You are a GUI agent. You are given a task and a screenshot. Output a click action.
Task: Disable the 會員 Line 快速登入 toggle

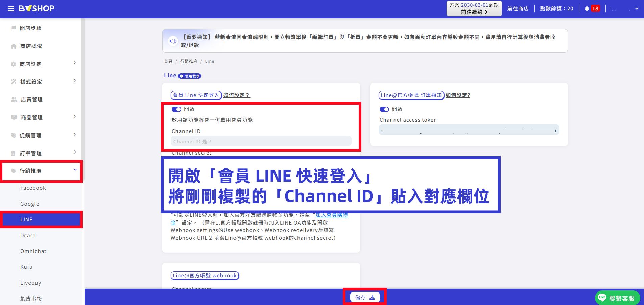coord(176,109)
